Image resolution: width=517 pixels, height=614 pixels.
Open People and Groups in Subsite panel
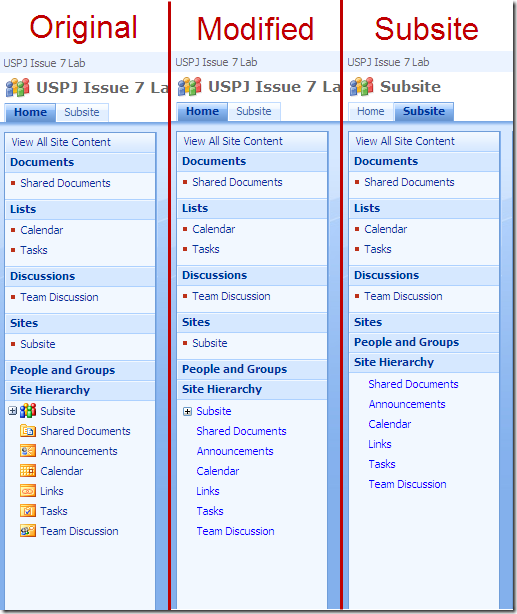[407, 342]
